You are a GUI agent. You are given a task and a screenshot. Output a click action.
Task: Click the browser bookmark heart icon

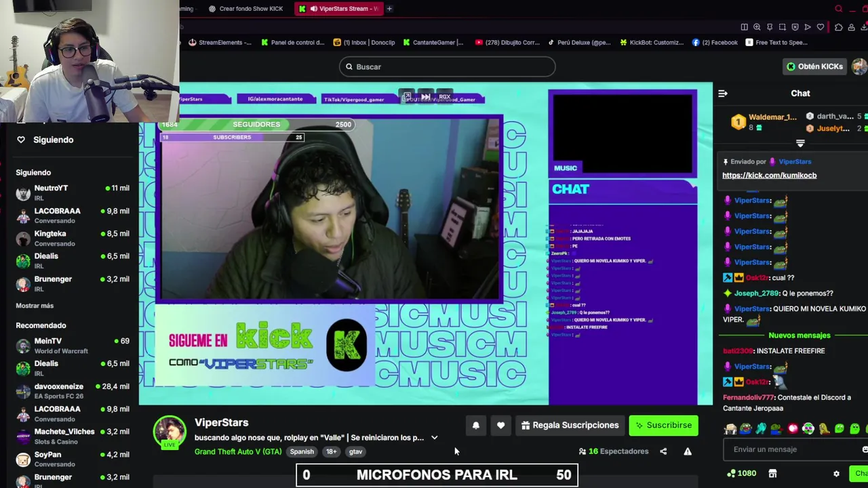[x=820, y=27]
